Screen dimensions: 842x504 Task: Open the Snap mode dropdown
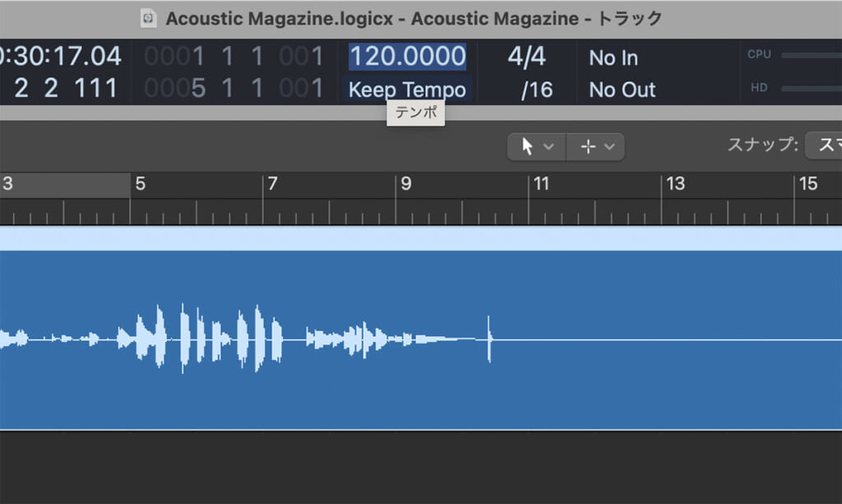[x=823, y=146]
